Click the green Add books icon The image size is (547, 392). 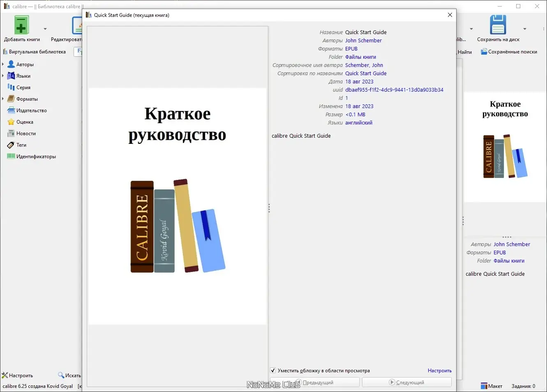[21, 25]
